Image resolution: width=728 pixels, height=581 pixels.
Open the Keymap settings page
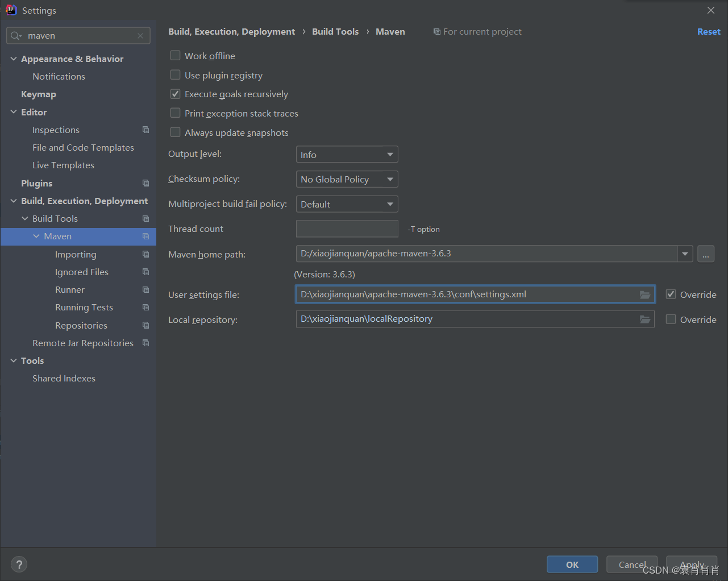(38, 94)
